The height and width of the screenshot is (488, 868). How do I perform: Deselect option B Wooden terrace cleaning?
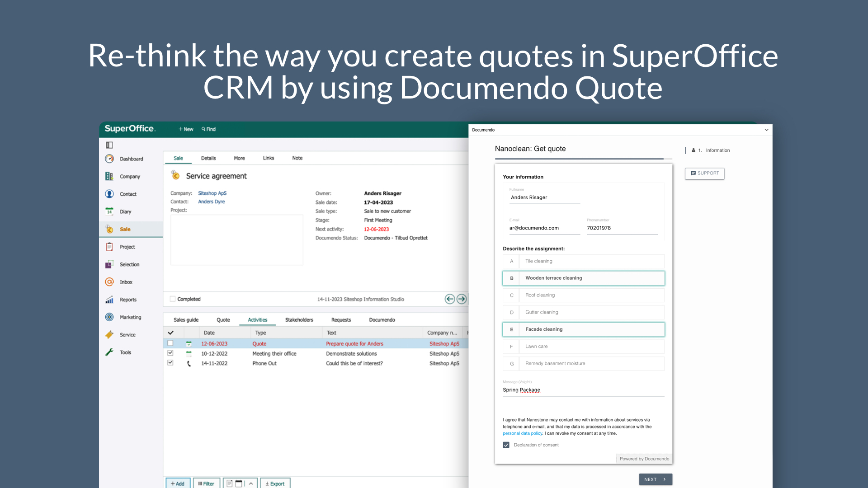pos(583,278)
